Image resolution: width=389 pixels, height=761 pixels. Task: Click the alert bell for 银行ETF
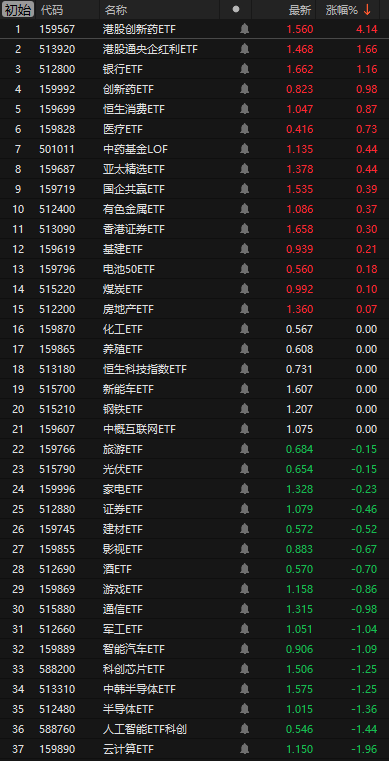(x=244, y=69)
